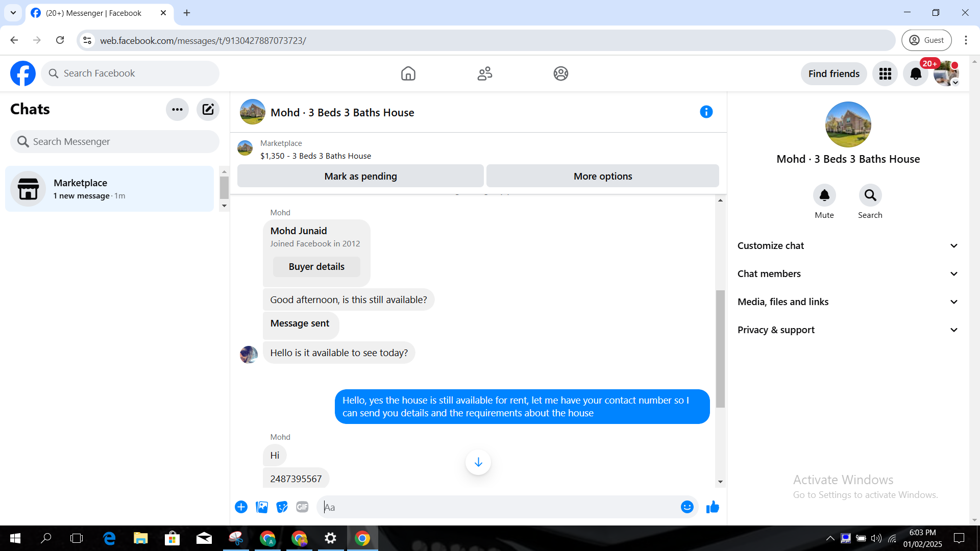Image resolution: width=980 pixels, height=551 pixels.
Task: Toggle conversation information panel icon
Action: (706, 112)
